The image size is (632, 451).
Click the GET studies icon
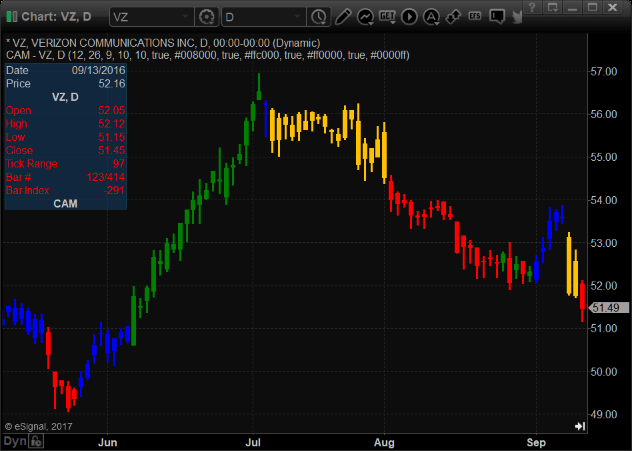[x=387, y=17]
